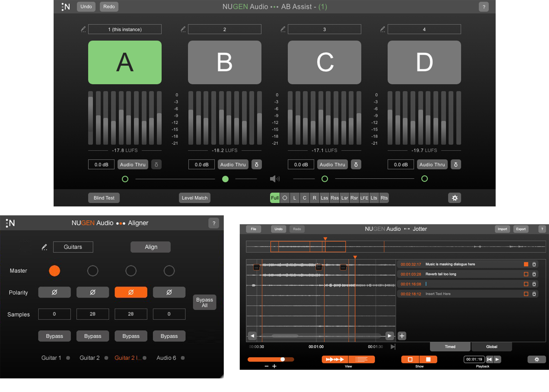Image resolution: width=549 pixels, height=392 pixels.
Task: Click the edit pencil next to Guitars in Aligner
Action: click(44, 247)
